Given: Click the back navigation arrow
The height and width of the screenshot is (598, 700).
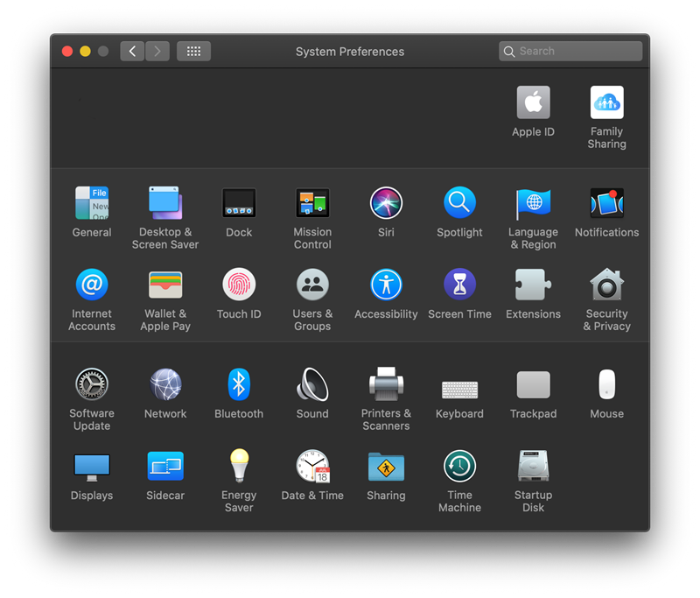Looking at the screenshot, I should (132, 52).
